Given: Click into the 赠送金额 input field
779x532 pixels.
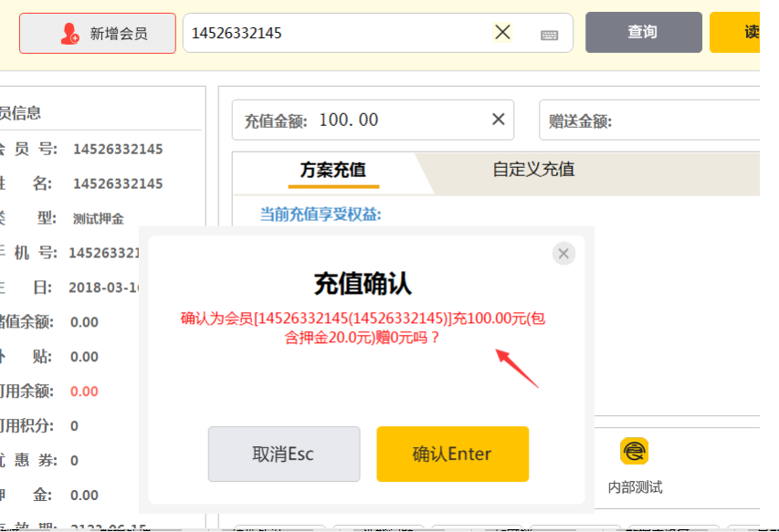Looking at the screenshot, I should [685, 121].
